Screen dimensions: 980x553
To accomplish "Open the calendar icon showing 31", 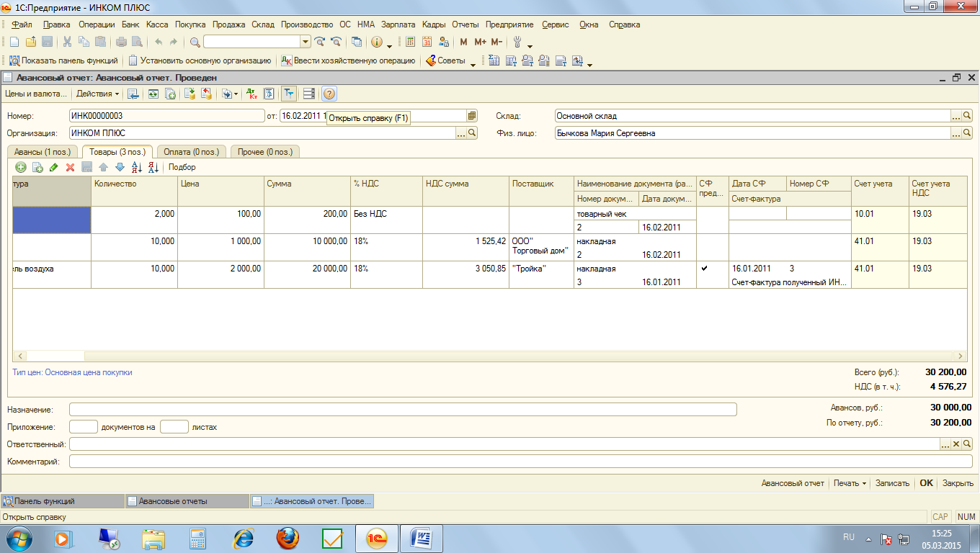I will coord(427,42).
